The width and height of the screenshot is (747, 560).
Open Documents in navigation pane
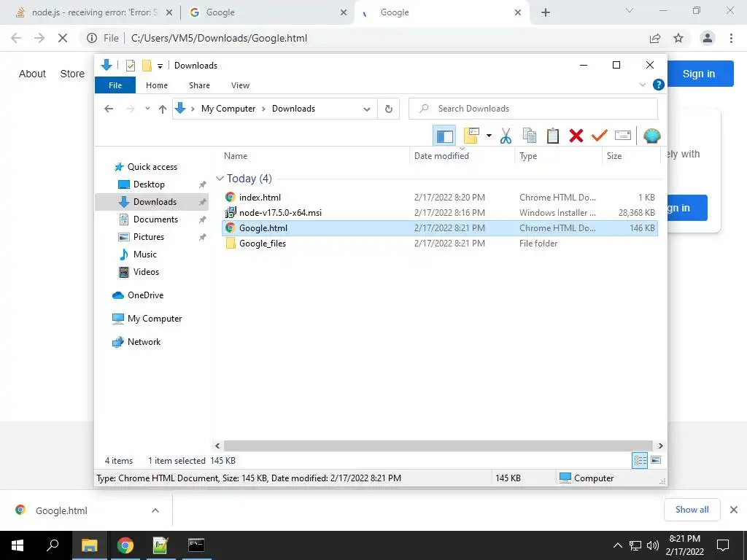pyautogui.click(x=155, y=219)
